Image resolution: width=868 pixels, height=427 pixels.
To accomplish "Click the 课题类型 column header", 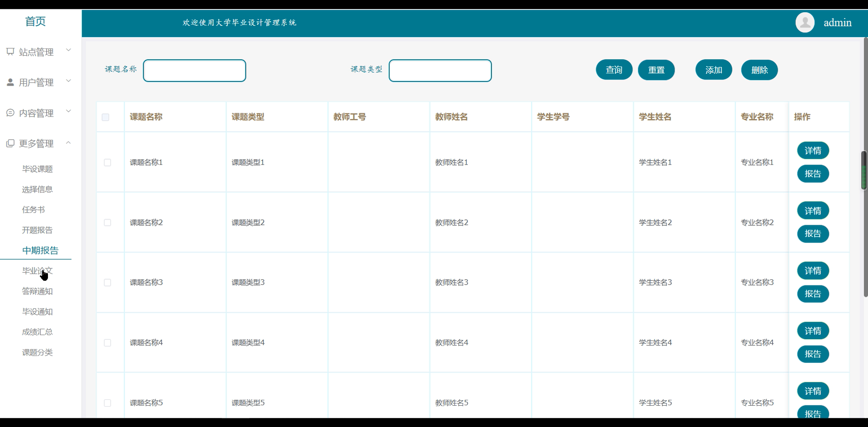I will (248, 117).
